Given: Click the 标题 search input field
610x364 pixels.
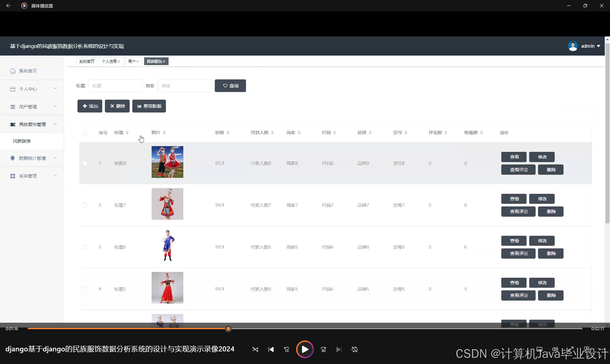Looking at the screenshot, I should coord(115,86).
